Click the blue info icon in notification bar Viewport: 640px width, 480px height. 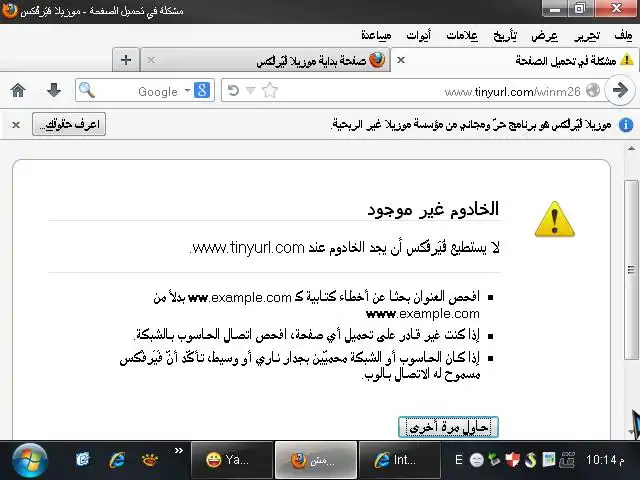click(x=626, y=124)
